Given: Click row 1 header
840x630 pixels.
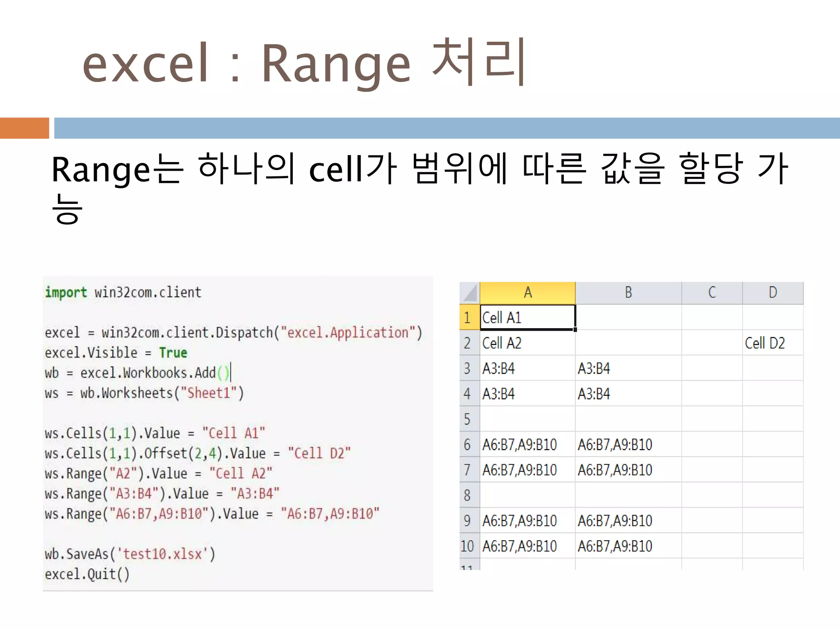Looking at the screenshot, I should pyautogui.click(x=469, y=318).
